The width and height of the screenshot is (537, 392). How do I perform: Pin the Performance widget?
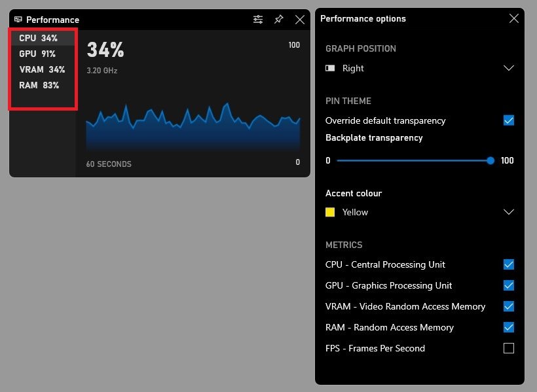(x=279, y=20)
